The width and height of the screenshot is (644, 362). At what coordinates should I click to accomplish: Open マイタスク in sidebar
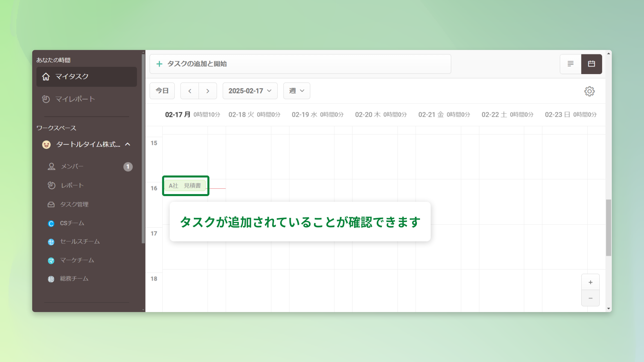[x=87, y=77]
